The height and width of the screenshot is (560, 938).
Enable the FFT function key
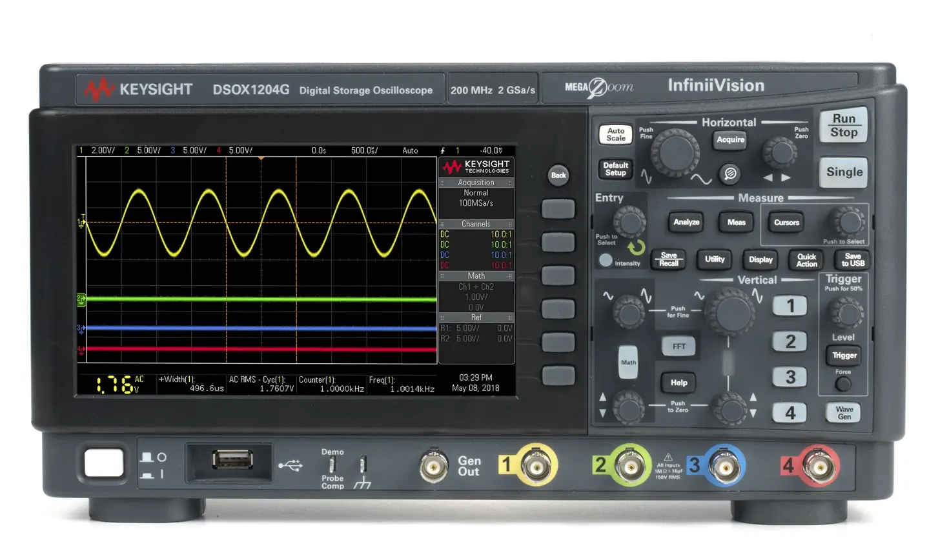(678, 346)
